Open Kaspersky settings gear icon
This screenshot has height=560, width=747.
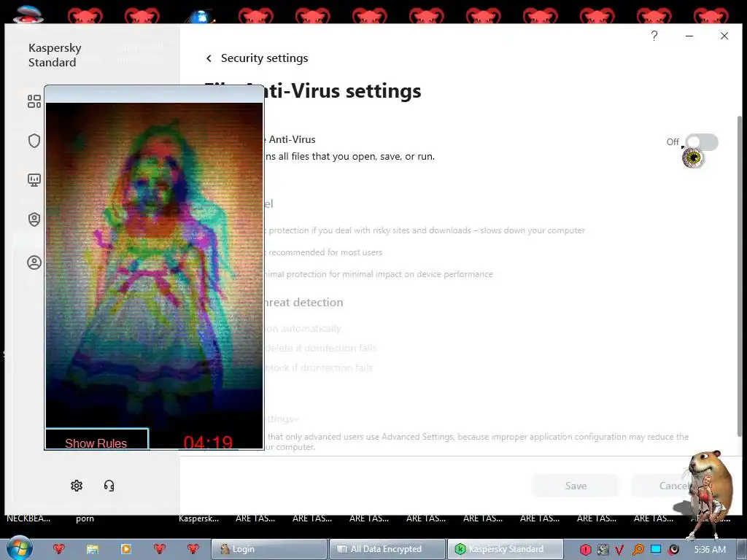[76, 485]
